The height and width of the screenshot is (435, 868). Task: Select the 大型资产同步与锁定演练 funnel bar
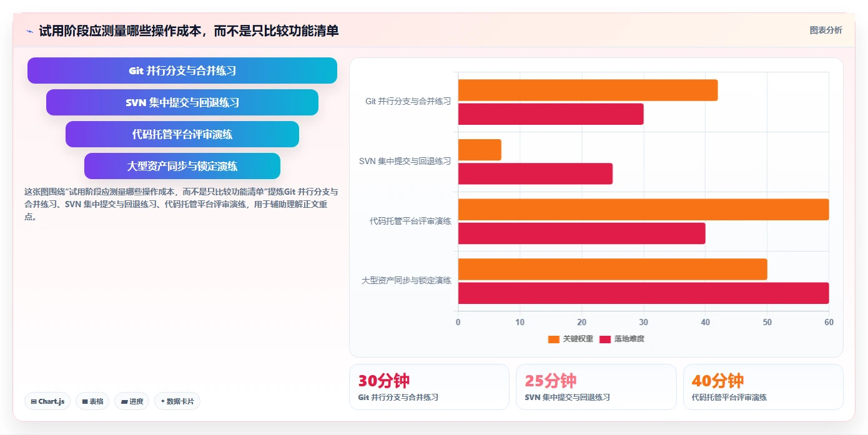tap(182, 166)
